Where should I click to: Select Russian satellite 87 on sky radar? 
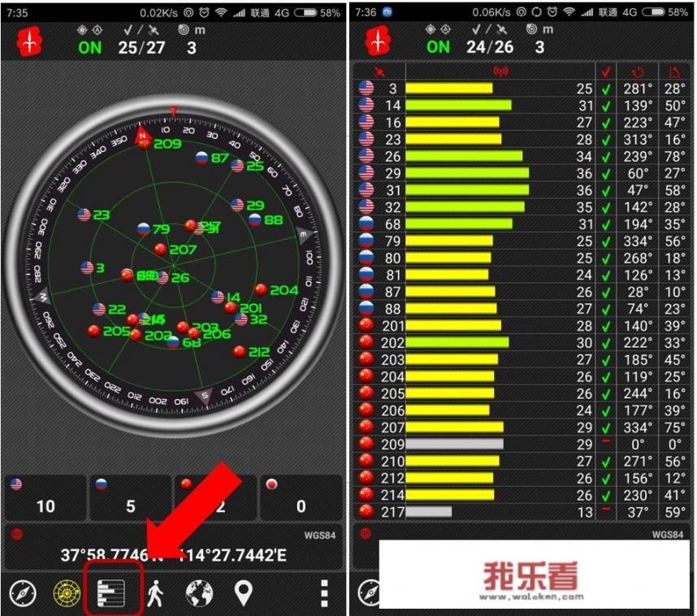201,158
